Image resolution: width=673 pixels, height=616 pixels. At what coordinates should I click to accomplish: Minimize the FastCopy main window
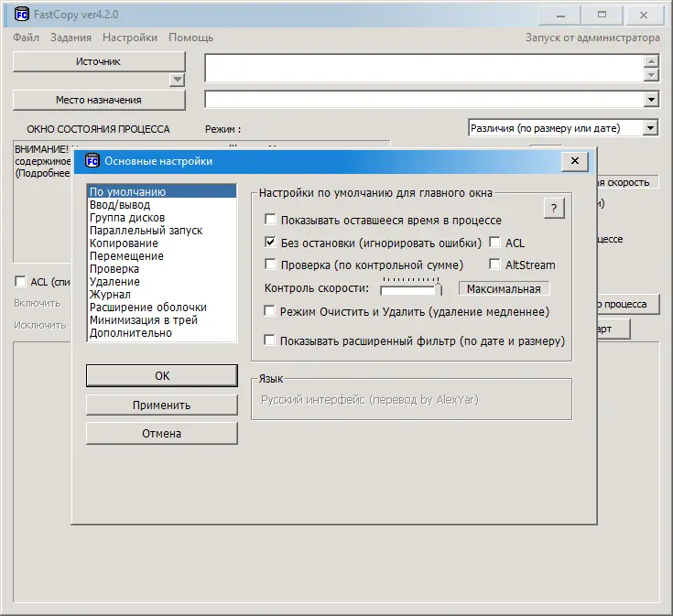560,16
